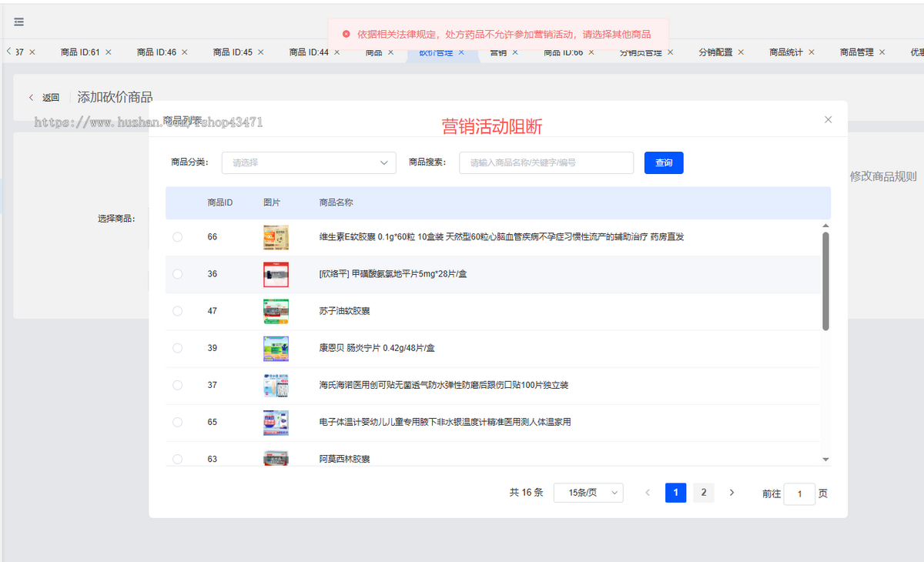The height and width of the screenshot is (562, 924).
Task: Close the 分销配置 tab
Action: [741, 52]
